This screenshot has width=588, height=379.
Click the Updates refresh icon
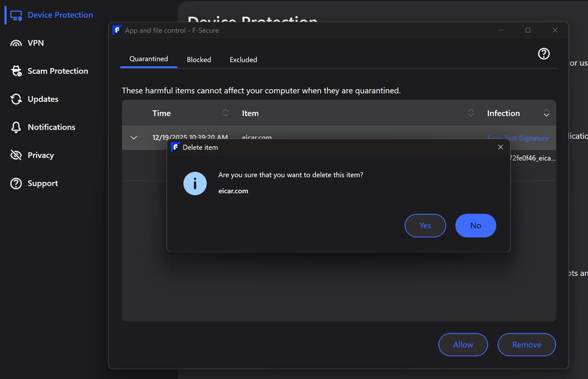point(17,99)
